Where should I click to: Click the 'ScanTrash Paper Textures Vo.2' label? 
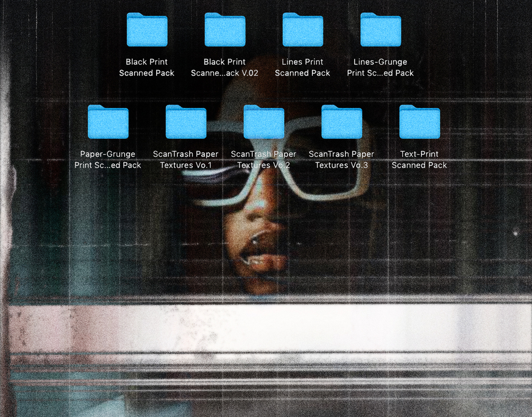point(264,159)
